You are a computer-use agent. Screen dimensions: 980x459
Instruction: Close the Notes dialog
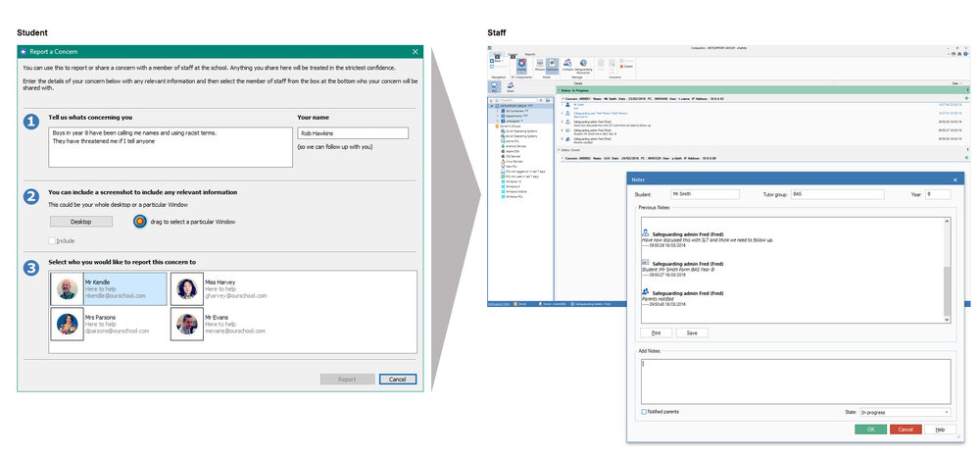tap(955, 179)
